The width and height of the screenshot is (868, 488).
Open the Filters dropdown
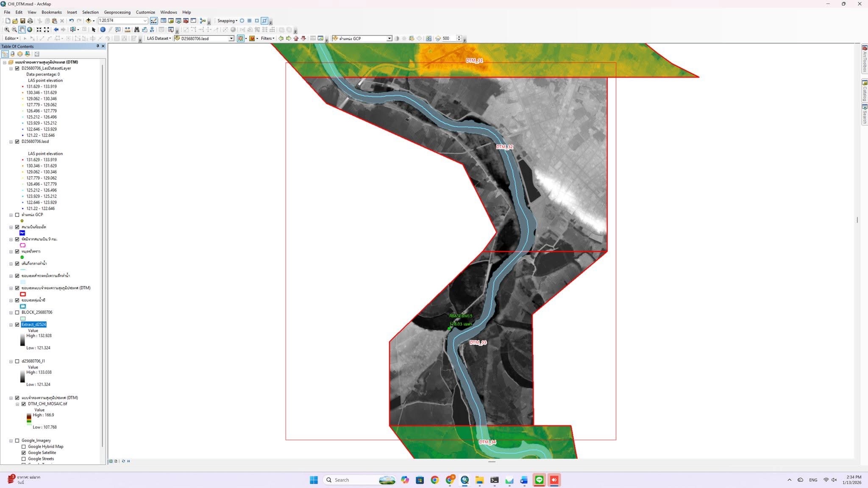point(268,39)
